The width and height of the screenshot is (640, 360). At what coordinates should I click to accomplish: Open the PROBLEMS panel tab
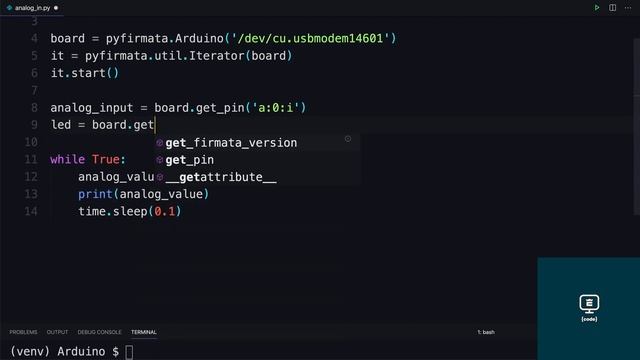pyautogui.click(x=23, y=332)
